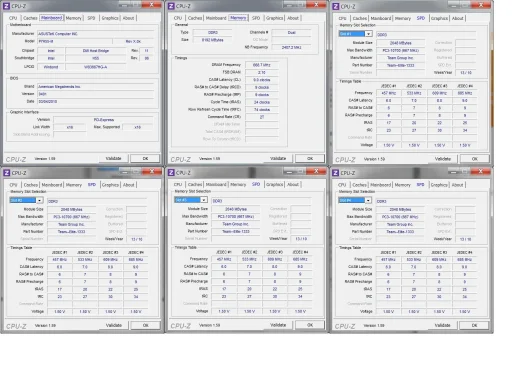Click the H55 southbridge value
The width and height of the screenshot is (527, 384).
click(95, 58)
